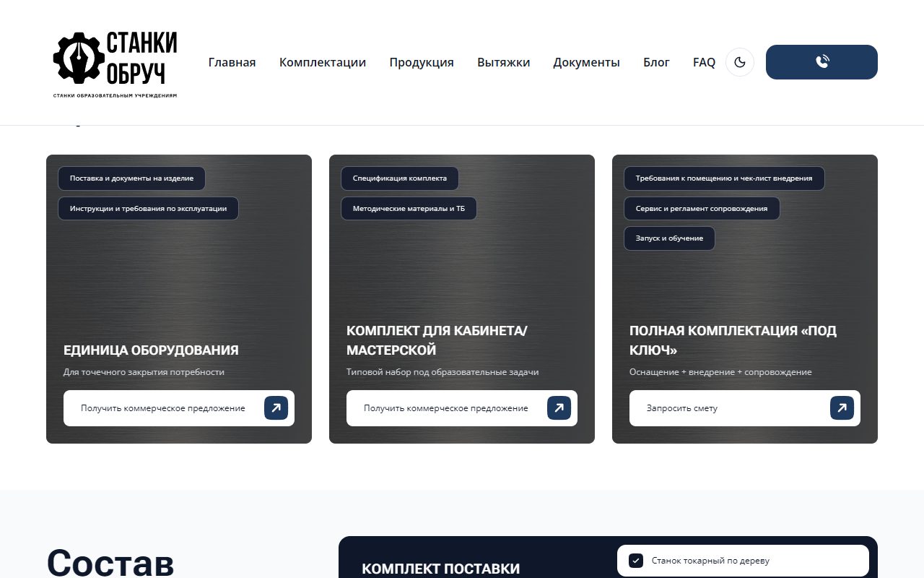Click the text Оснащение + внедрение + сопровождение
The width and height of the screenshot is (924, 578).
720,372
